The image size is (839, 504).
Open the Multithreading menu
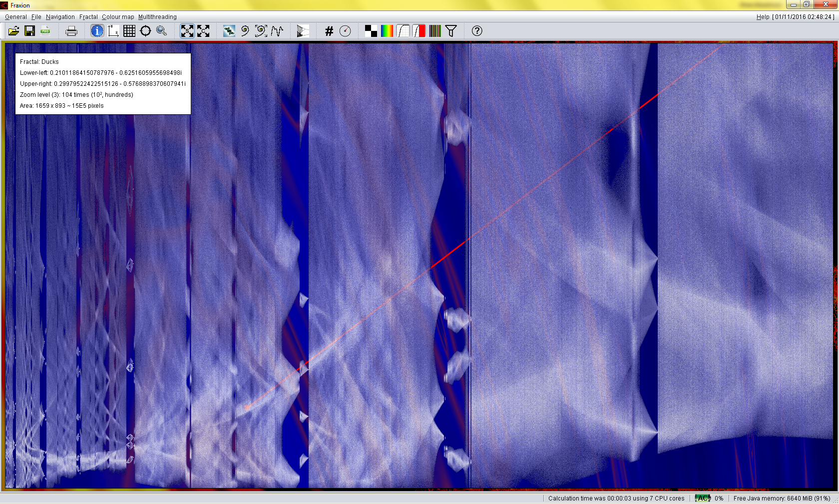click(157, 17)
